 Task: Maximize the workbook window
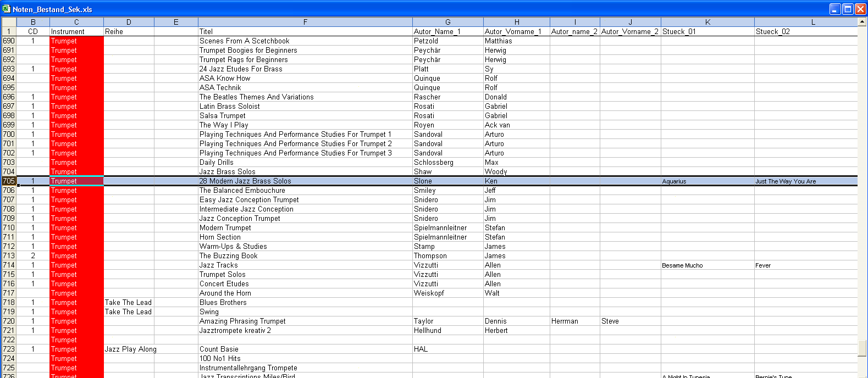pyautogui.click(x=848, y=9)
